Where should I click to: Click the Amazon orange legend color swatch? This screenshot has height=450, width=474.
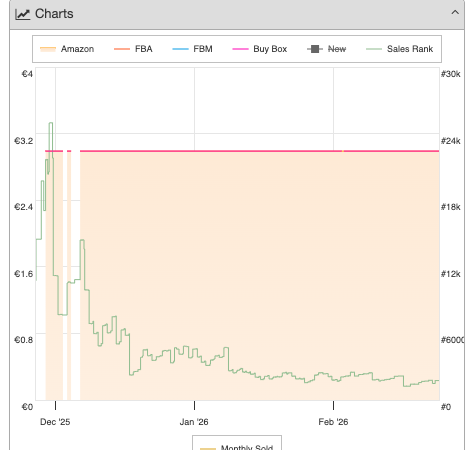(48, 49)
